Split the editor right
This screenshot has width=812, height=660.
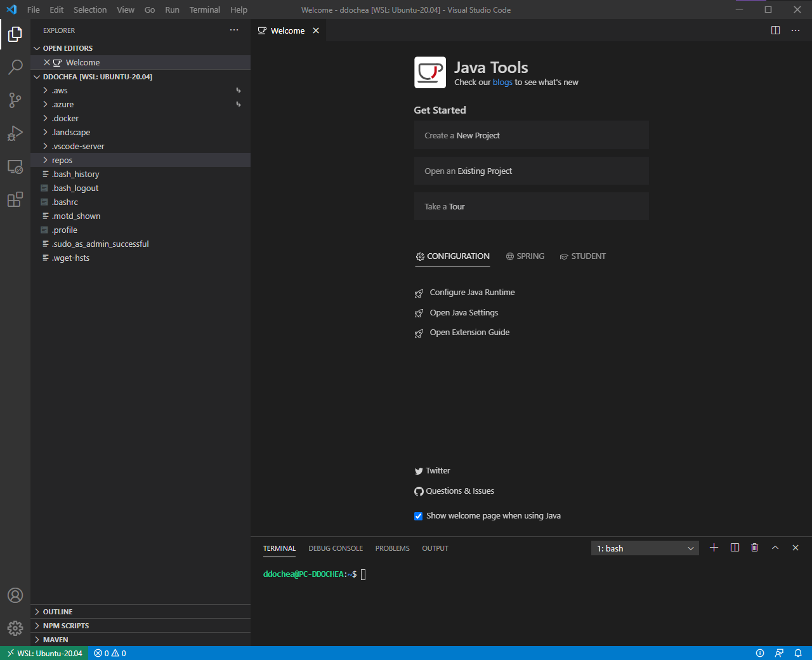[x=775, y=30]
